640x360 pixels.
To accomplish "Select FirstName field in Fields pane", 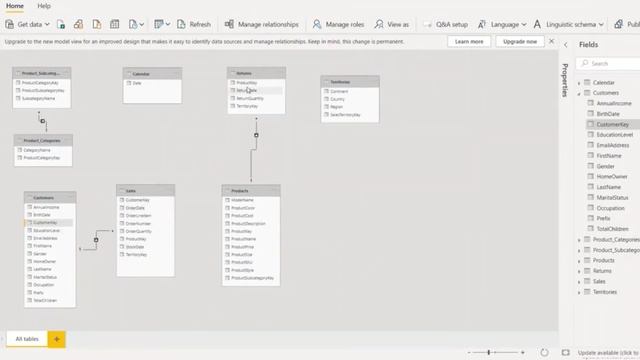I will [609, 156].
